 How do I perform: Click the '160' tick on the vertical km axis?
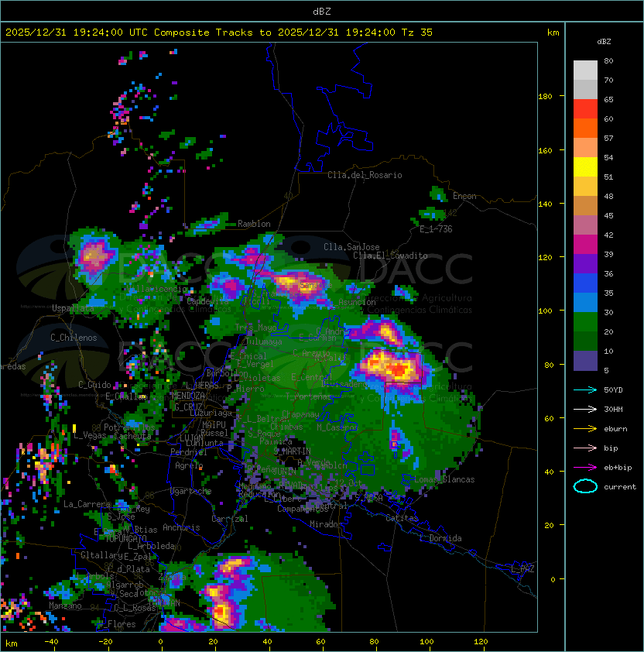[545, 150]
